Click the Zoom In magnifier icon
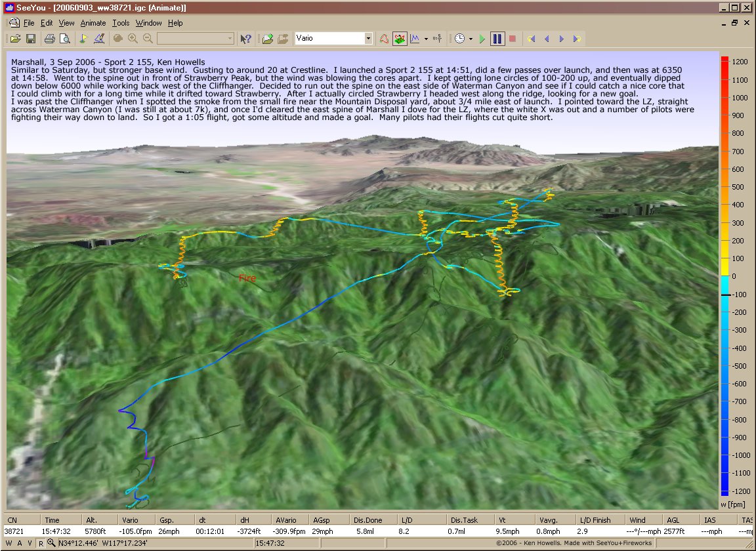 [133, 39]
